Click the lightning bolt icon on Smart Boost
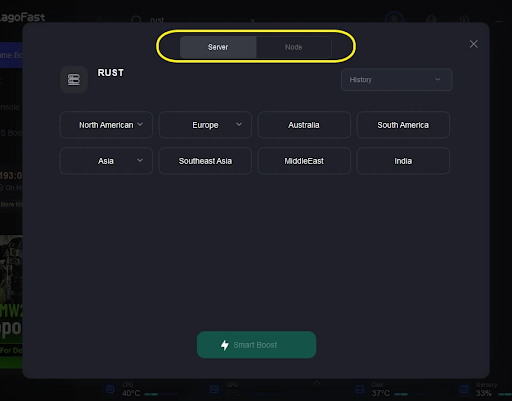The height and width of the screenshot is (401, 512). point(225,345)
